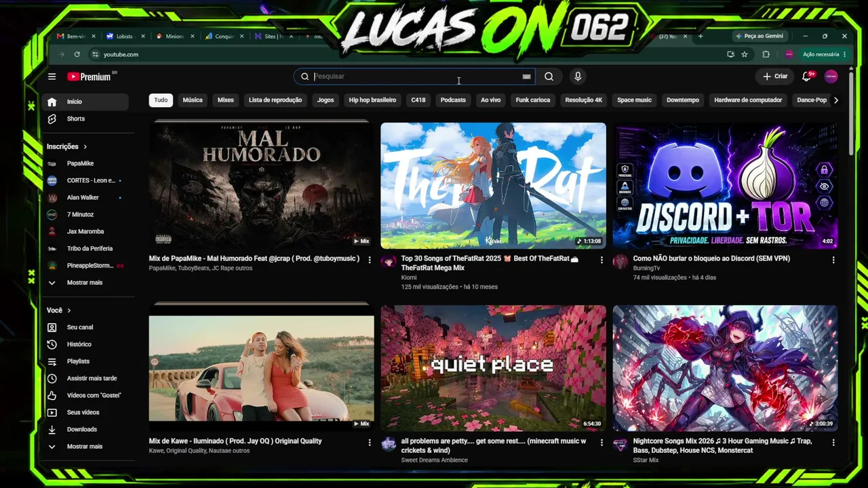
Task: Open options for the Kawe Iluminado mix
Action: [x=370, y=443]
